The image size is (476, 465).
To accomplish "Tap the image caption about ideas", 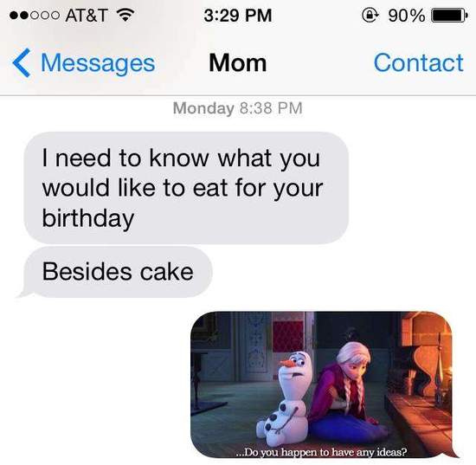I will point(321,452).
